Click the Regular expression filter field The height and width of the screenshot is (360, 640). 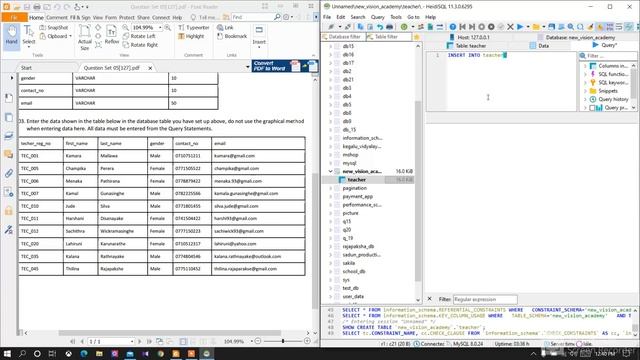coord(485,300)
